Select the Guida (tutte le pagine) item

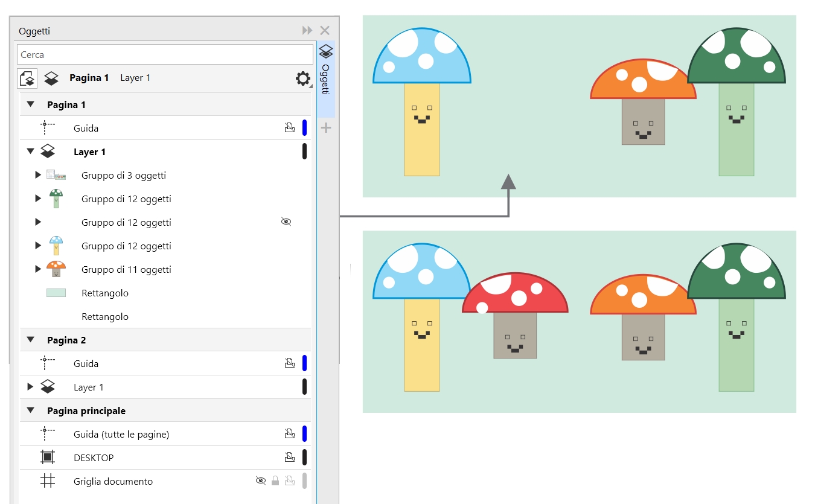121,435
